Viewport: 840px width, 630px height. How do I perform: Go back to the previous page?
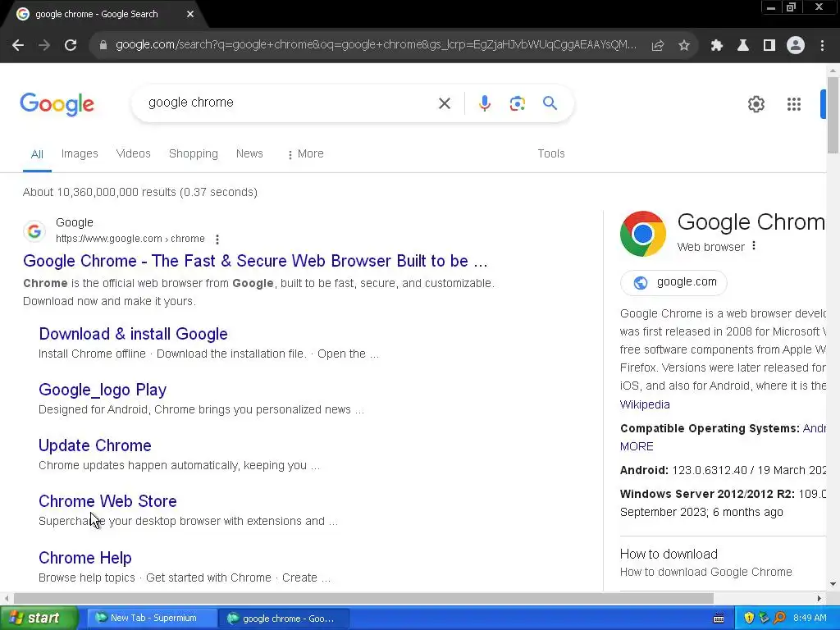coord(18,46)
